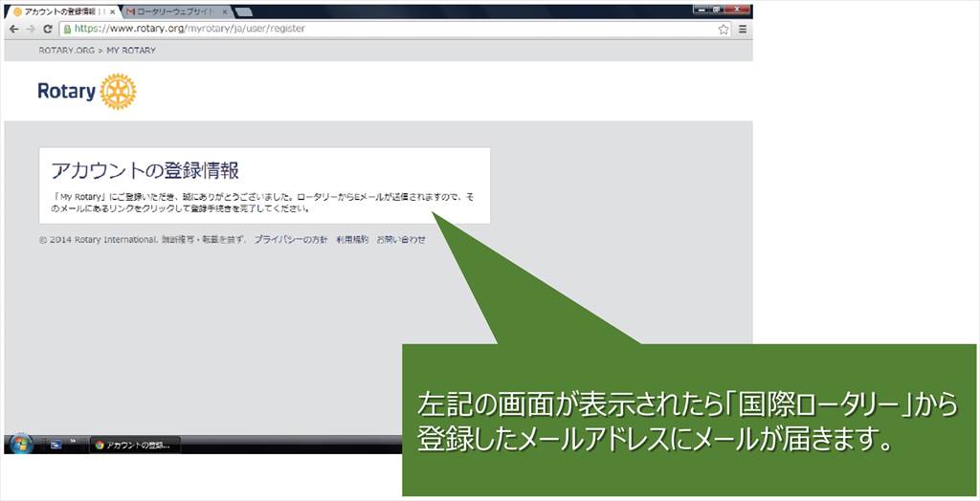Follow the MY ROTARY breadcrumb link
The width and height of the screenshot is (980, 501).
coord(131,50)
